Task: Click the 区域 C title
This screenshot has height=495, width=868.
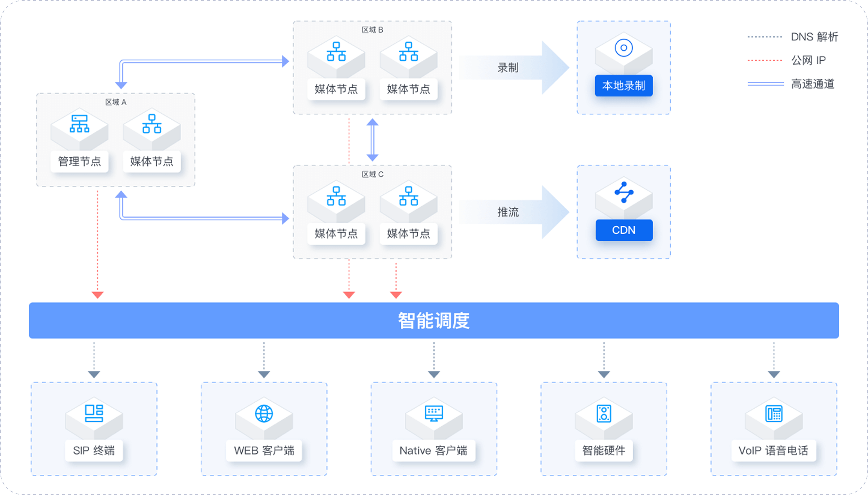Action: [373, 175]
